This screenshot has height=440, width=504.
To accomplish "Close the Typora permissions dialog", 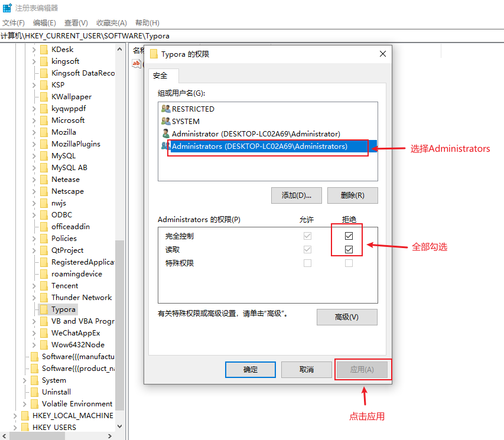I will pos(383,54).
